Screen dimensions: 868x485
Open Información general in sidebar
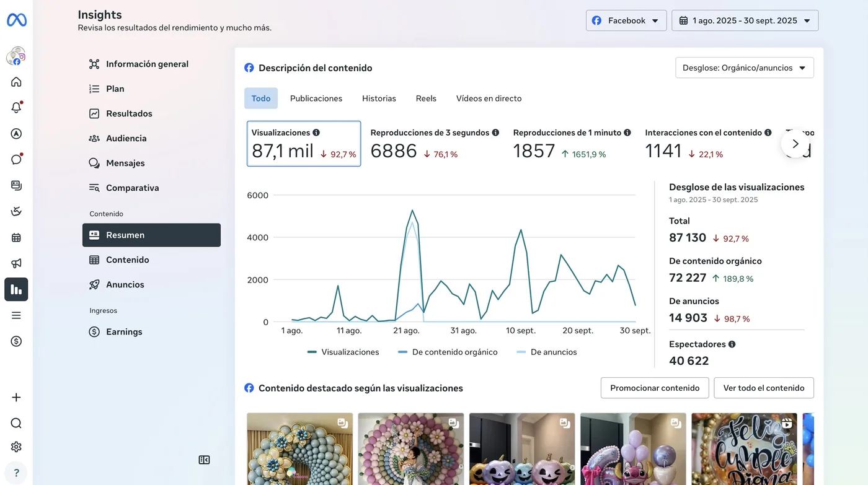pos(151,64)
